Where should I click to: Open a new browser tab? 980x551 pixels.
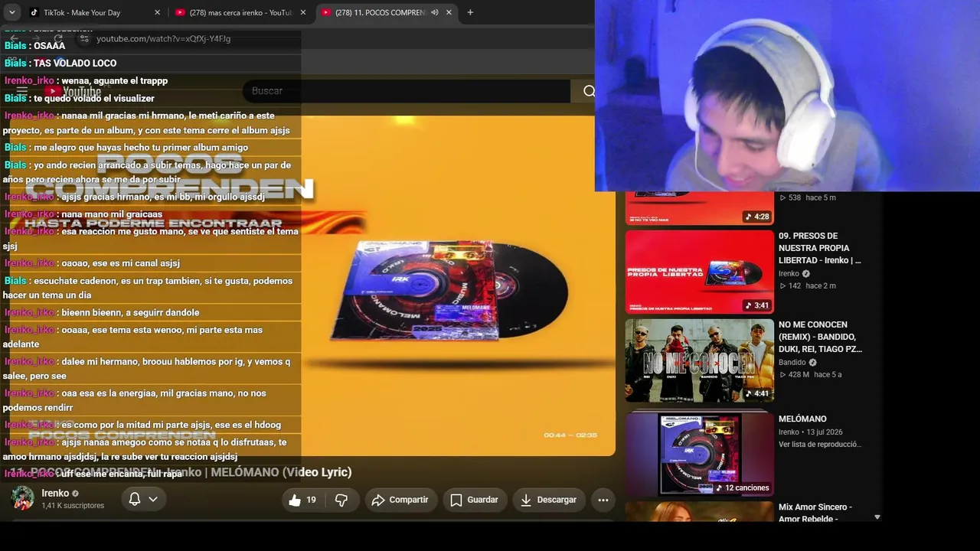coord(470,12)
